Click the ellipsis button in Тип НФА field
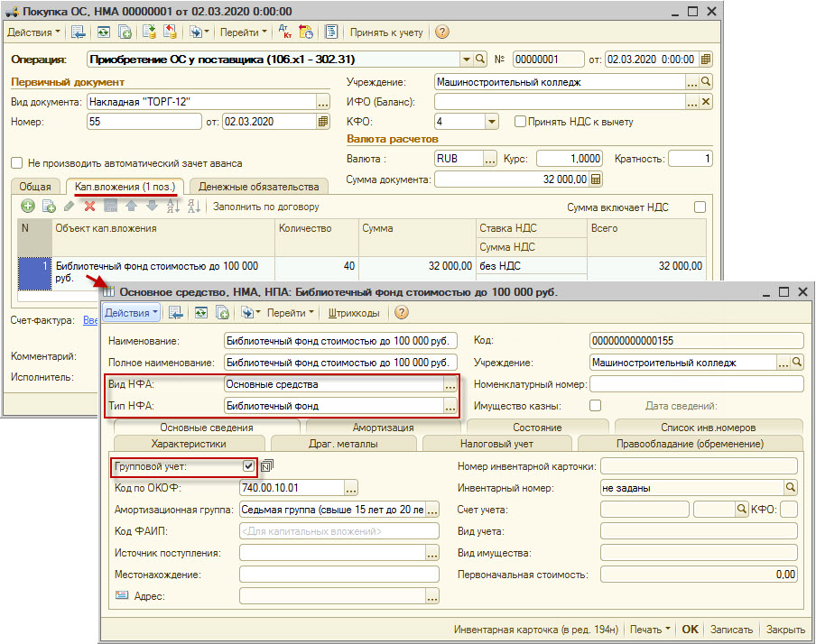The width and height of the screenshot is (816, 644). point(450,406)
